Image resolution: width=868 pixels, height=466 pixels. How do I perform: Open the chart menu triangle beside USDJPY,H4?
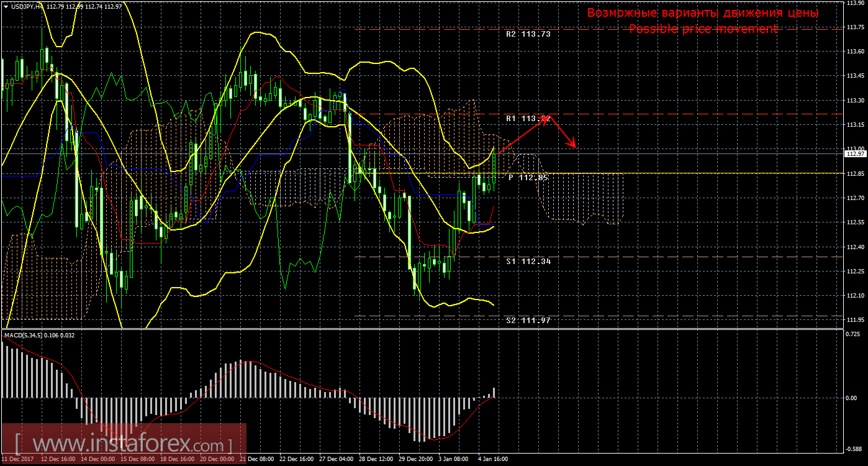point(6,6)
